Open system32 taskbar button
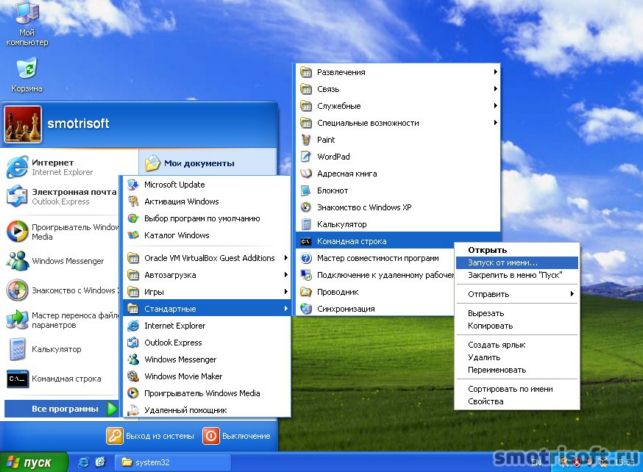This screenshot has height=472, width=643. point(172,463)
